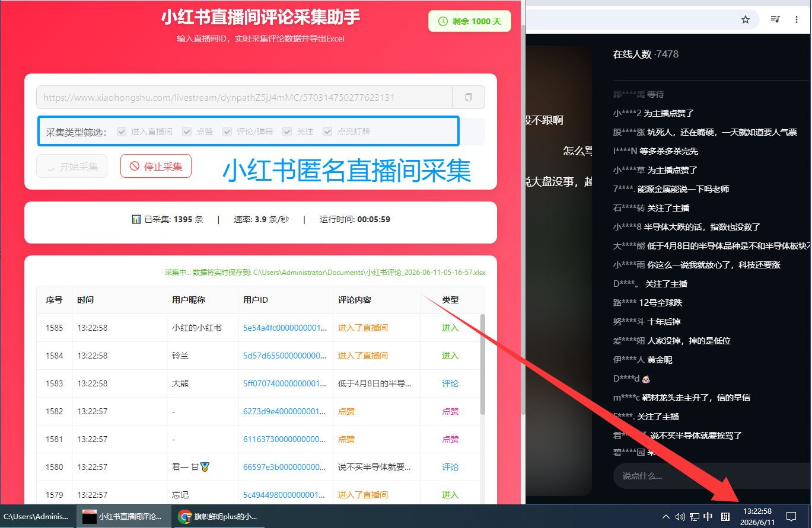Image resolution: width=812 pixels, height=528 pixels.
Task: Expand the hidden tray icons chevron
Action: pos(666,517)
